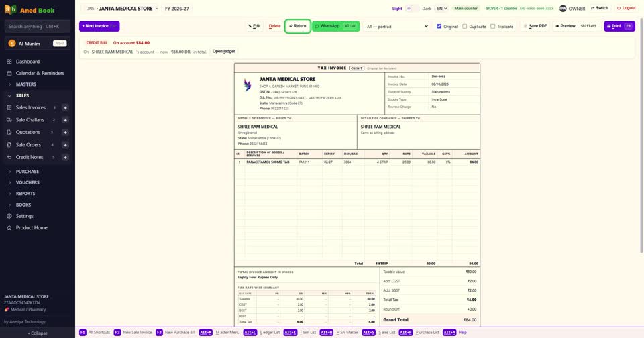
Task: Open the EN language dropdown
Action: pos(442,8)
